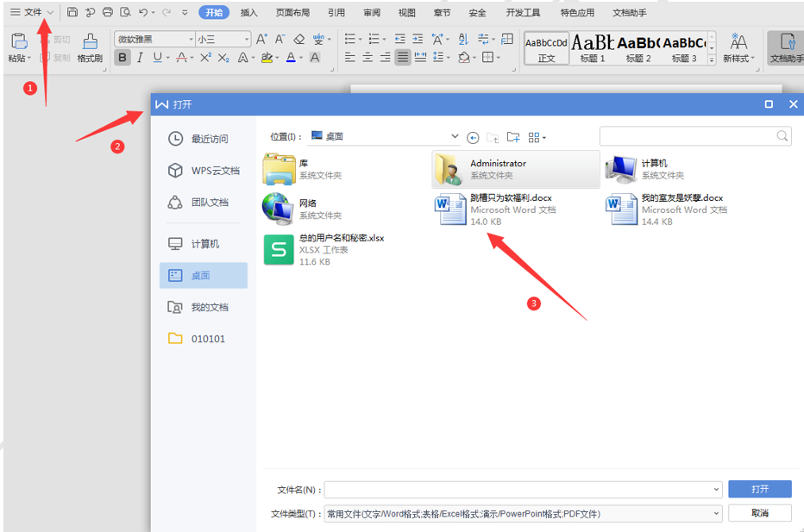
Task: Apply the 正文 style
Action: point(546,48)
